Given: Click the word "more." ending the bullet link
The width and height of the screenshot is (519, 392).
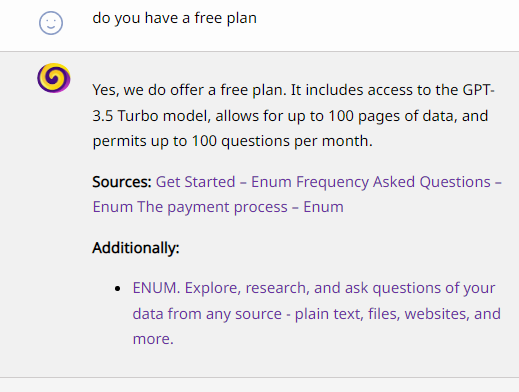Looking at the screenshot, I should tap(153, 339).
